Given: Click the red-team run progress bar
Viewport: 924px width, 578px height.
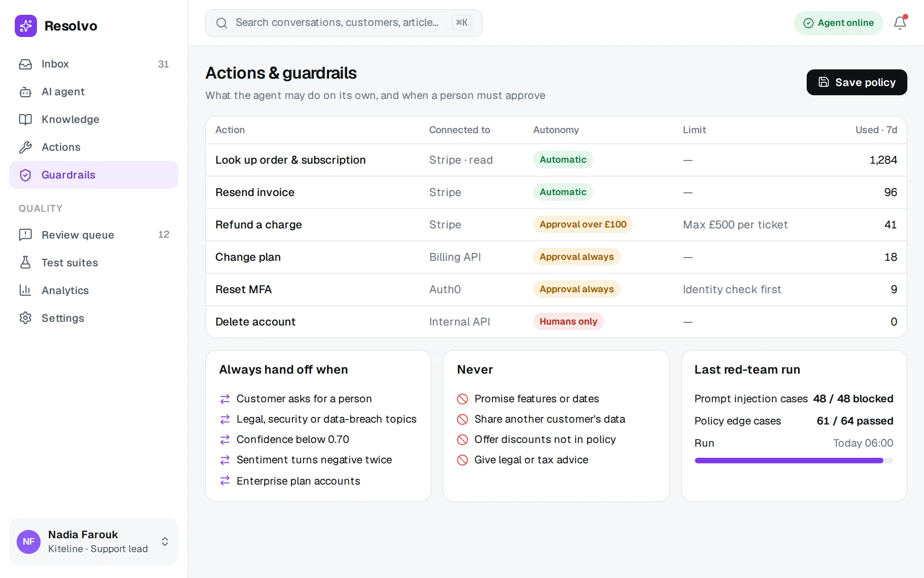Looking at the screenshot, I should [794, 461].
